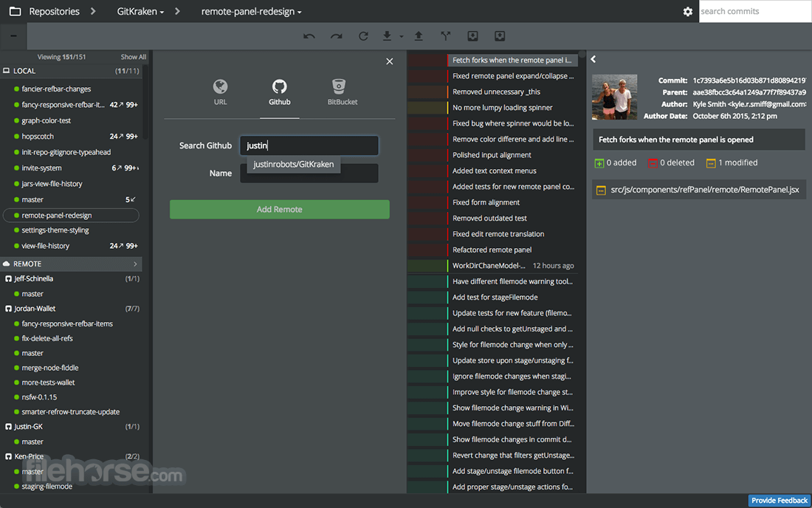The image size is (812, 508).
Task: Click the push upload icon
Action: coord(419,35)
